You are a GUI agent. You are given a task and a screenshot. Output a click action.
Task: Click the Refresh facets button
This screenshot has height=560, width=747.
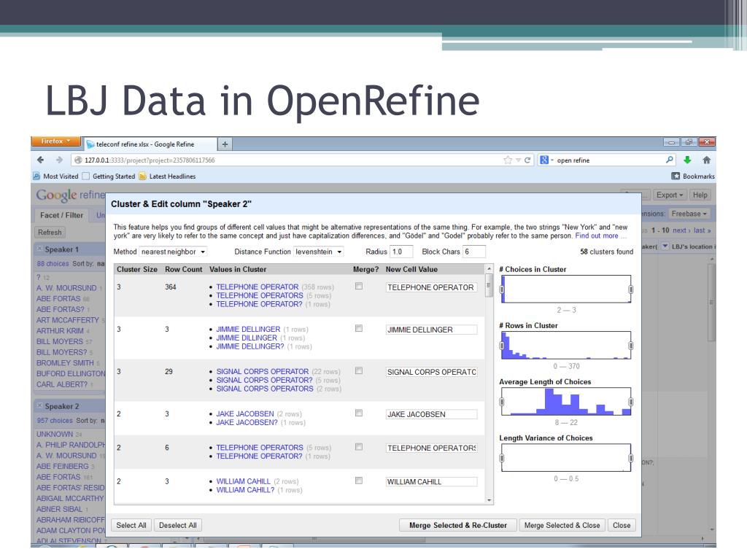click(50, 233)
